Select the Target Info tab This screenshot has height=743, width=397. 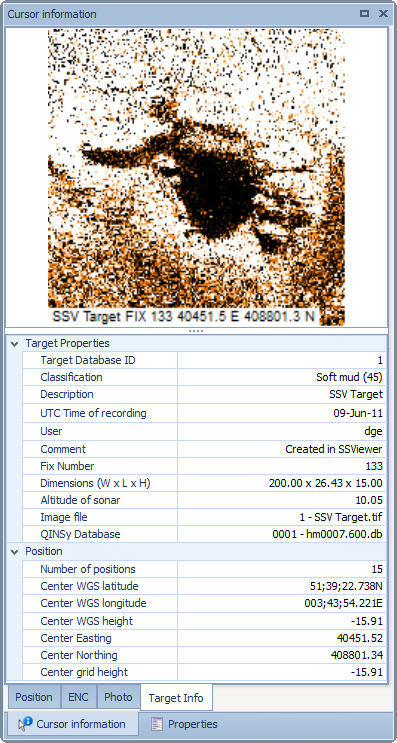click(x=176, y=698)
